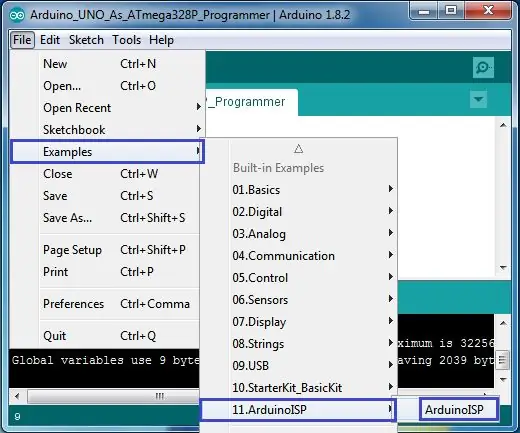Click console scrollbar thumb

[x=503, y=360]
